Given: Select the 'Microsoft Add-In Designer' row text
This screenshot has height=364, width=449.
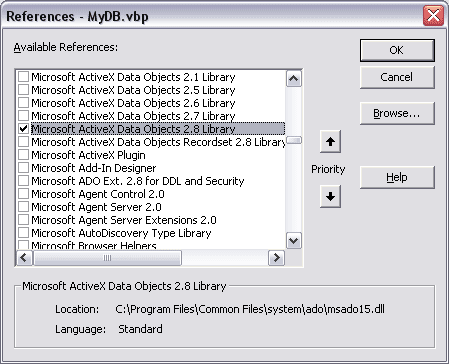Looking at the screenshot, I should [x=94, y=168].
